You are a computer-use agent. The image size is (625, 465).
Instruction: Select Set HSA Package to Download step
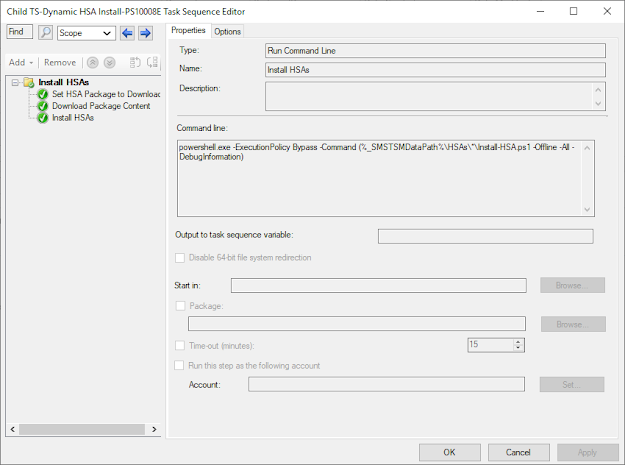tap(106, 94)
